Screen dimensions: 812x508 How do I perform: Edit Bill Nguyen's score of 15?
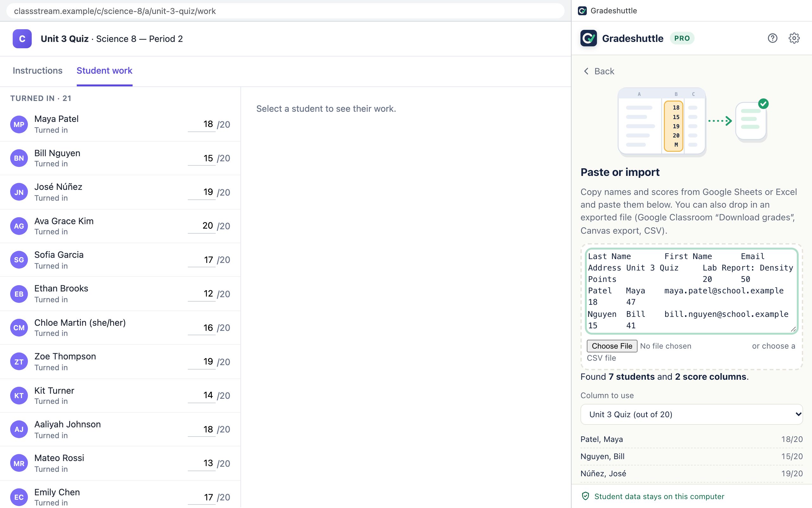point(201,158)
